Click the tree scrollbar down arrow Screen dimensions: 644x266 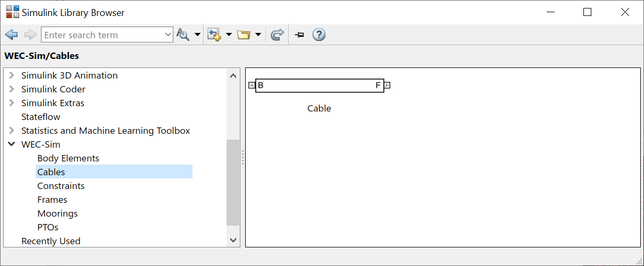(233, 240)
